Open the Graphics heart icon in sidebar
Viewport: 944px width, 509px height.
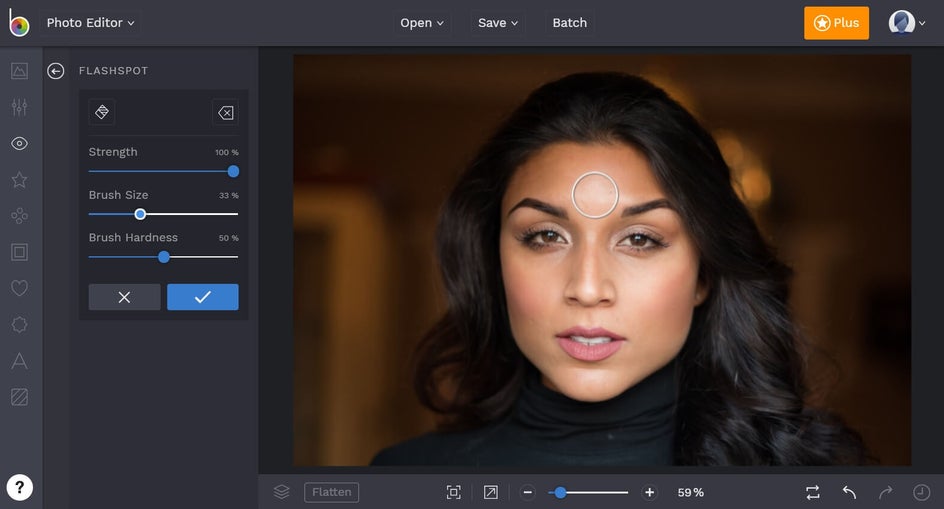(x=19, y=288)
